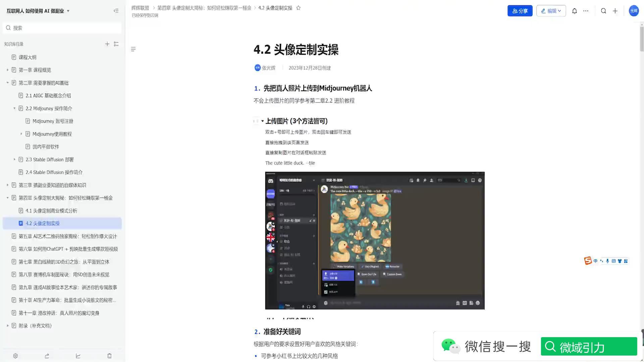Viewport: 644px width, 362px height.
Task: Click 4.2 头像定制实操 breadcrumb
Action: coord(275,8)
